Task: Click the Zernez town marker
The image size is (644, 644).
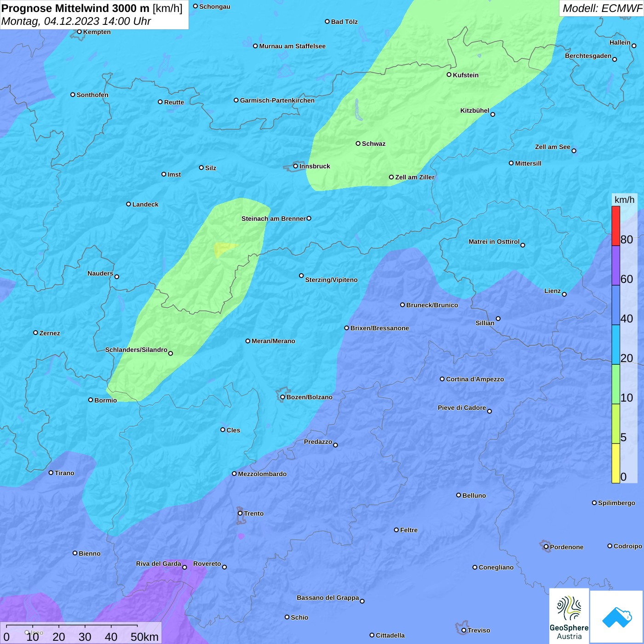Action: [35, 333]
